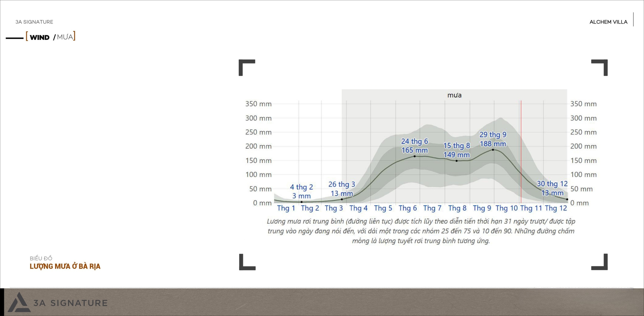644x316 pixels.
Task: Click the 'Thg 9' month axis label
Action: (x=482, y=208)
